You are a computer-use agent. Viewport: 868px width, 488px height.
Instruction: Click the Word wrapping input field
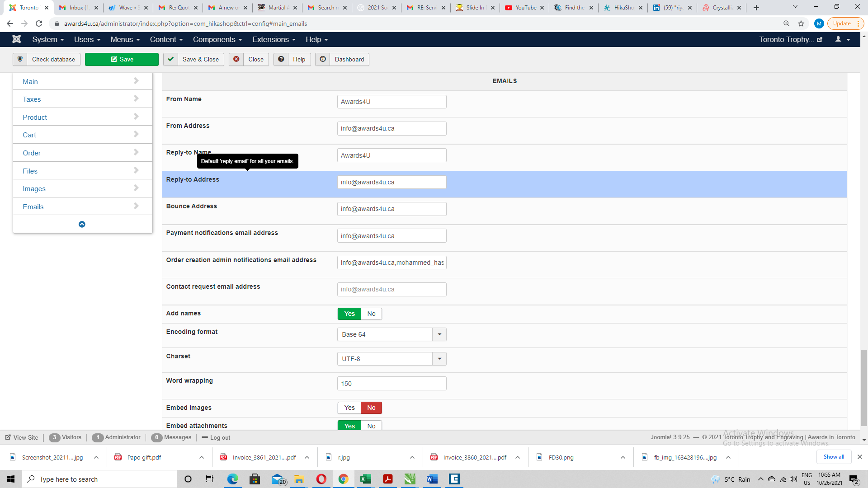point(392,384)
